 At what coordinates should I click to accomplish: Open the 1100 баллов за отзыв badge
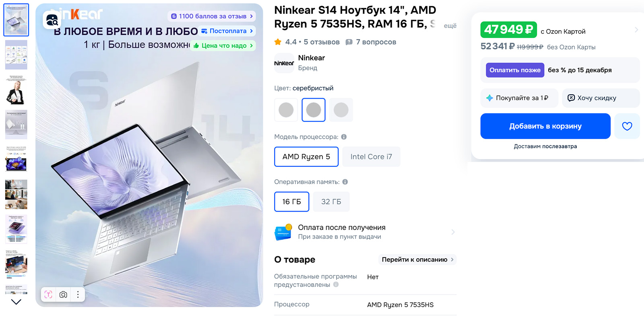(212, 16)
